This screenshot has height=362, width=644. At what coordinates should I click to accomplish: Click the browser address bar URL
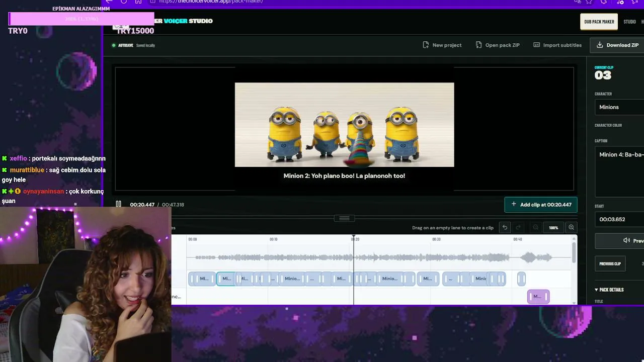(x=211, y=2)
